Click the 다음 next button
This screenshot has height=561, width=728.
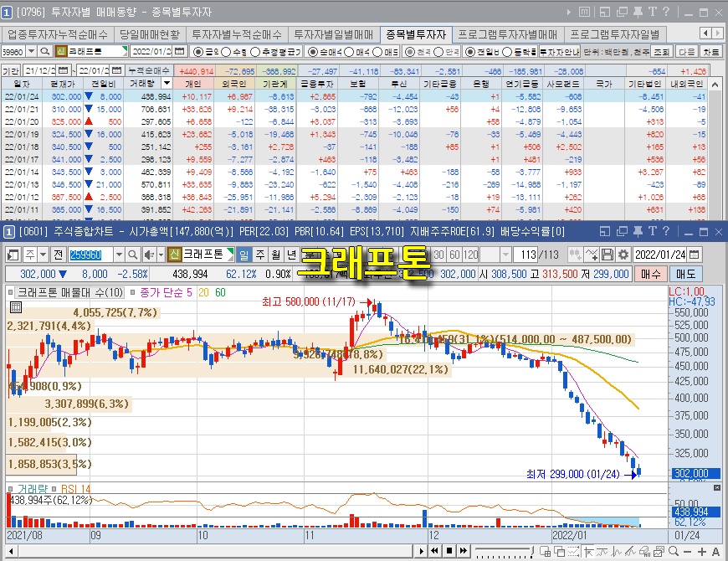(686, 52)
